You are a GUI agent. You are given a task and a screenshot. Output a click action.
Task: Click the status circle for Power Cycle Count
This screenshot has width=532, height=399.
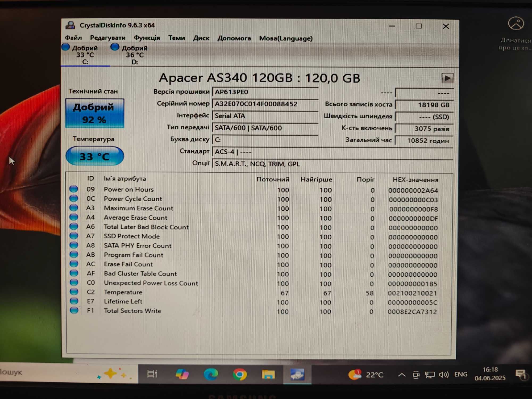[x=74, y=198]
